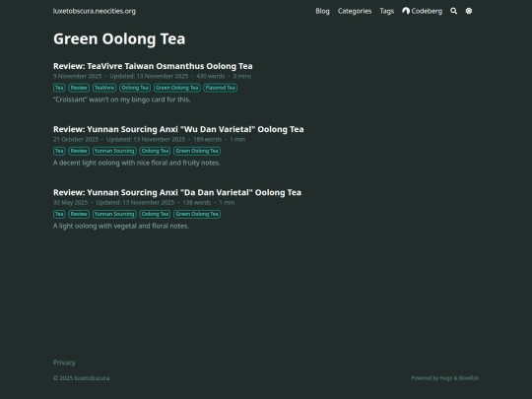Click the Review tag under Da Dan review

click(x=79, y=214)
